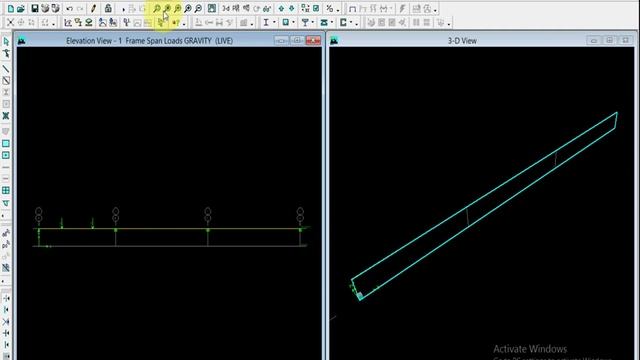Expand dropdown next to the I-section icon
Screen dimensions: 640x360
point(274,22)
